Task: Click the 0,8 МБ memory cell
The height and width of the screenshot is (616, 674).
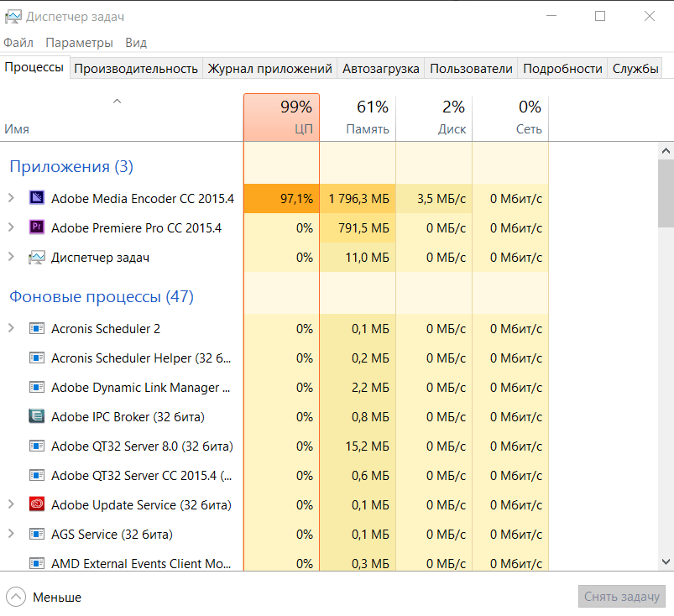Action: tap(358, 416)
